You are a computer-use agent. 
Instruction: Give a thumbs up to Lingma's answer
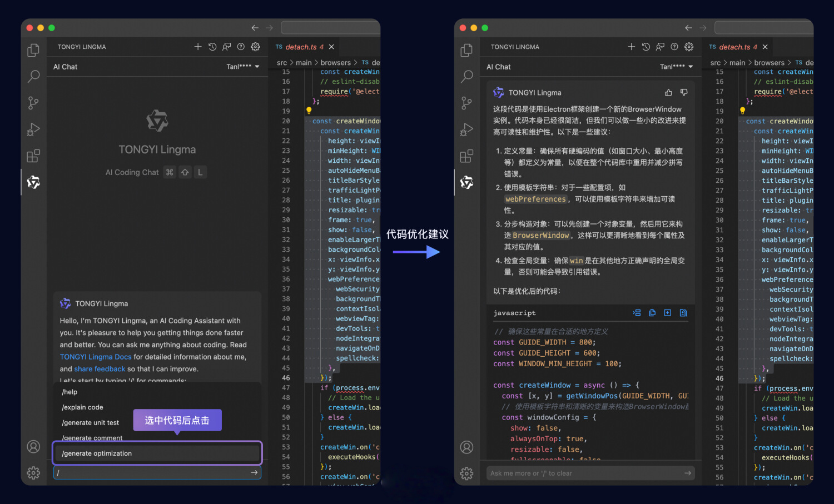coord(669,92)
